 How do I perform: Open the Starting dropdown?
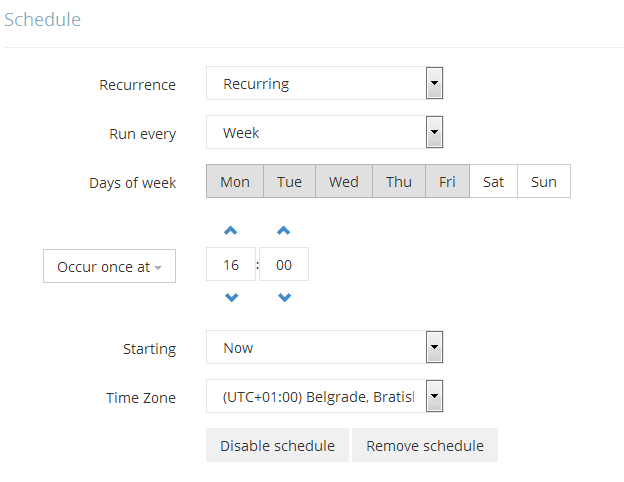click(x=324, y=348)
